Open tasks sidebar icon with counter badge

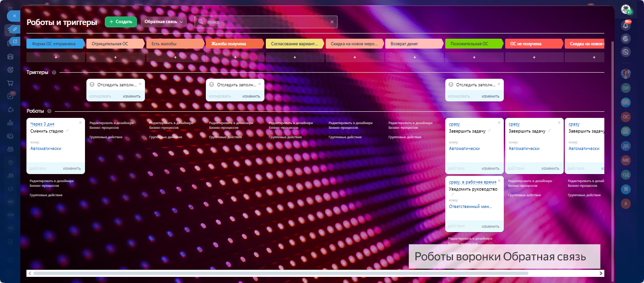[x=10, y=96]
